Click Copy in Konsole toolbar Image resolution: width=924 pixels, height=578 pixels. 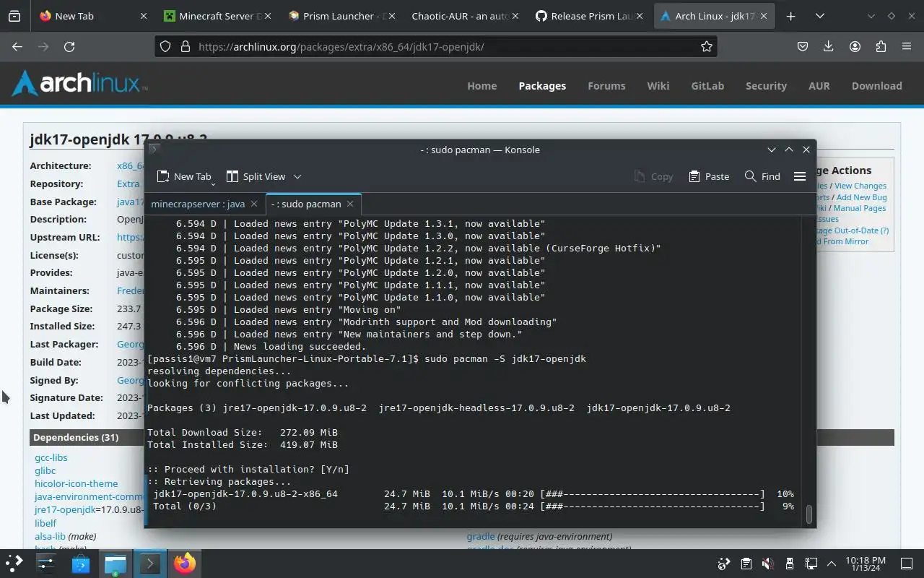click(x=653, y=176)
